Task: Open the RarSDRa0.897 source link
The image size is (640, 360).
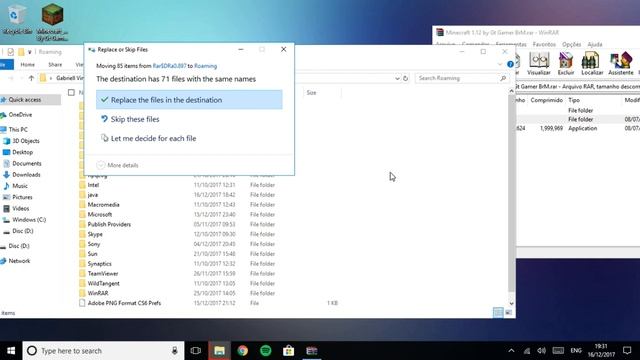Action: pos(169,66)
